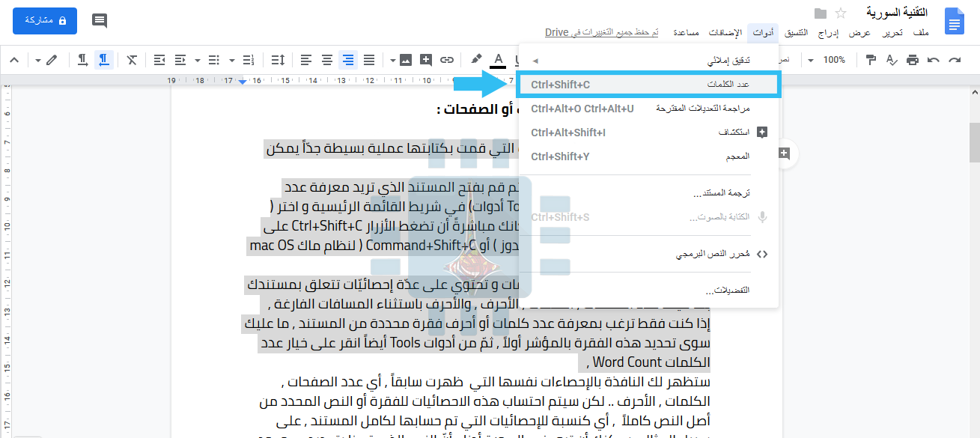This screenshot has width=980, height=438.
Task: Insert an image from the toolbar
Action: [x=405, y=60]
